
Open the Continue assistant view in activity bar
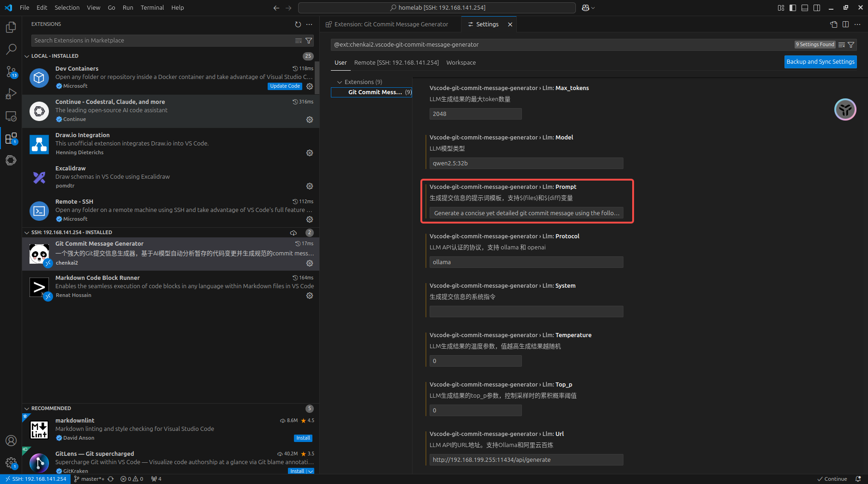(11, 160)
